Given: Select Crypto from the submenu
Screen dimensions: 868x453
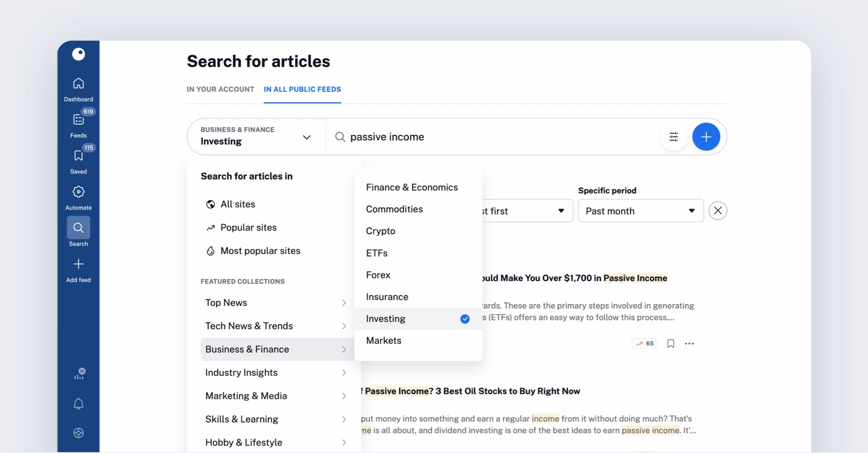Looking at the screenshot, I should [x=381, y=231].
